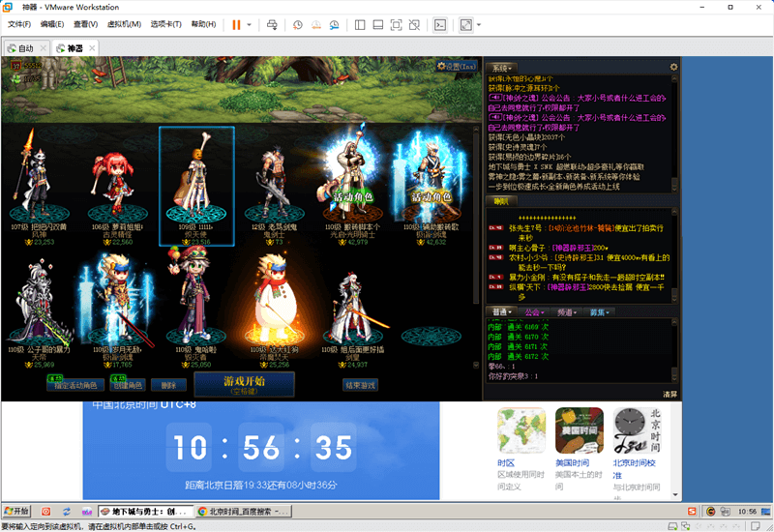Open the 文件(F) menu
The image size is (774, 532).
(x=19, y=24)
